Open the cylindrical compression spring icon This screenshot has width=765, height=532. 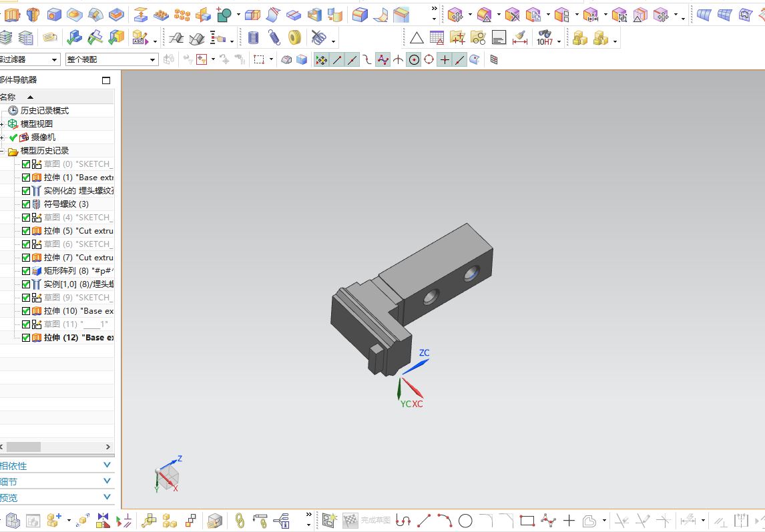(253, 37)
